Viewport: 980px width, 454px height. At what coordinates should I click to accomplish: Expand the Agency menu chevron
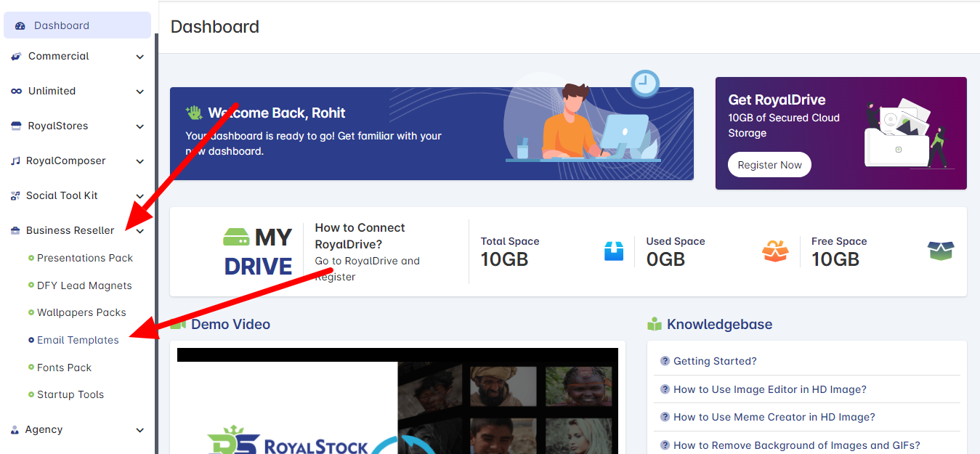(140, 430)
